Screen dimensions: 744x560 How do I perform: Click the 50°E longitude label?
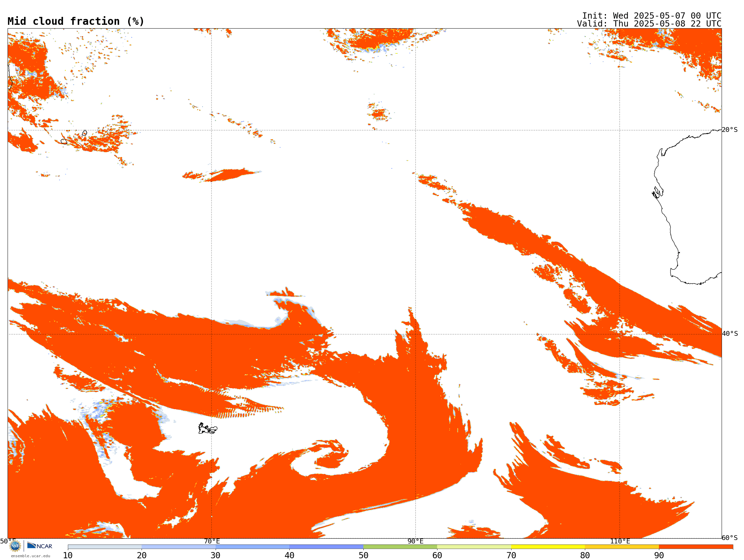[x=8, y=541]
